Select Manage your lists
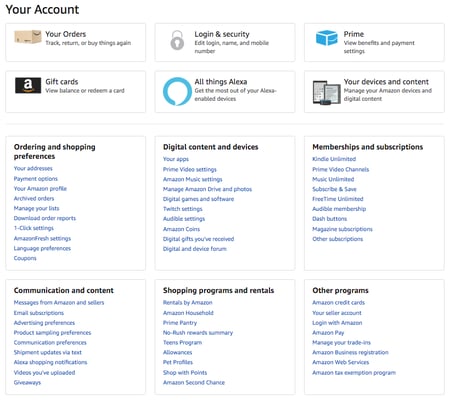The width and height of the screenshot is (450, 402). [36, 208]
